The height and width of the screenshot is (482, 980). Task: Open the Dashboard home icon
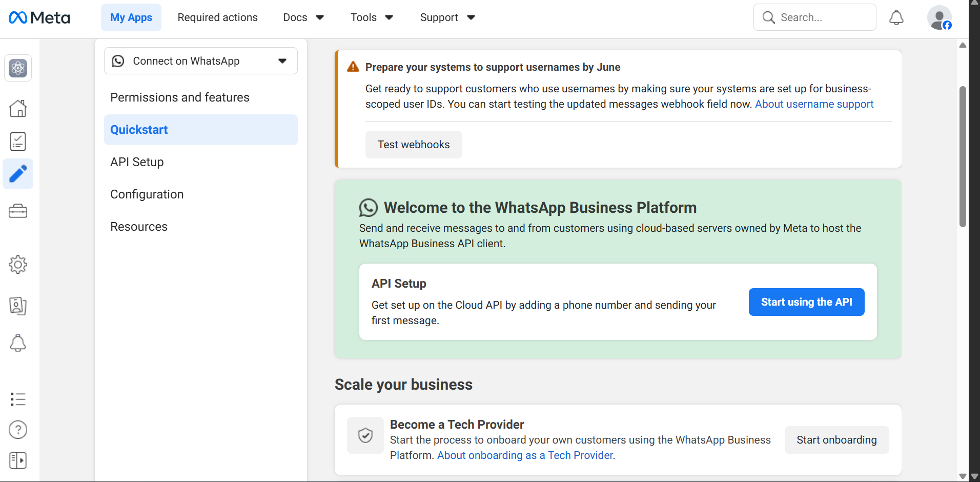click(18, 108)
